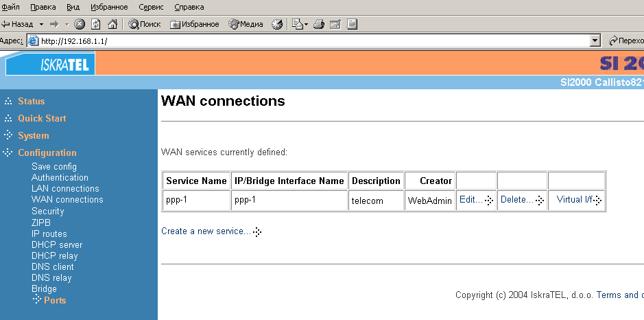Screen dimensions: 644x320
Task: Open DNS client settings
Action: coord(53,267)
